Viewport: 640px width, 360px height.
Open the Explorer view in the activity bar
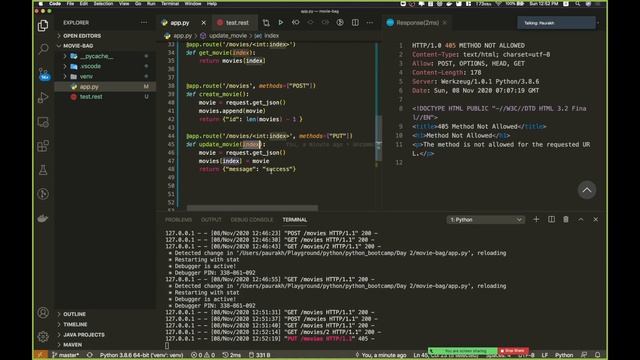pos(43,26)
